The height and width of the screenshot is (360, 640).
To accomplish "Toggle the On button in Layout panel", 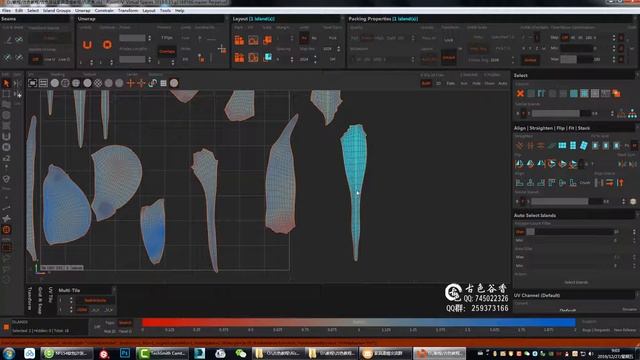I will (304, 38).
